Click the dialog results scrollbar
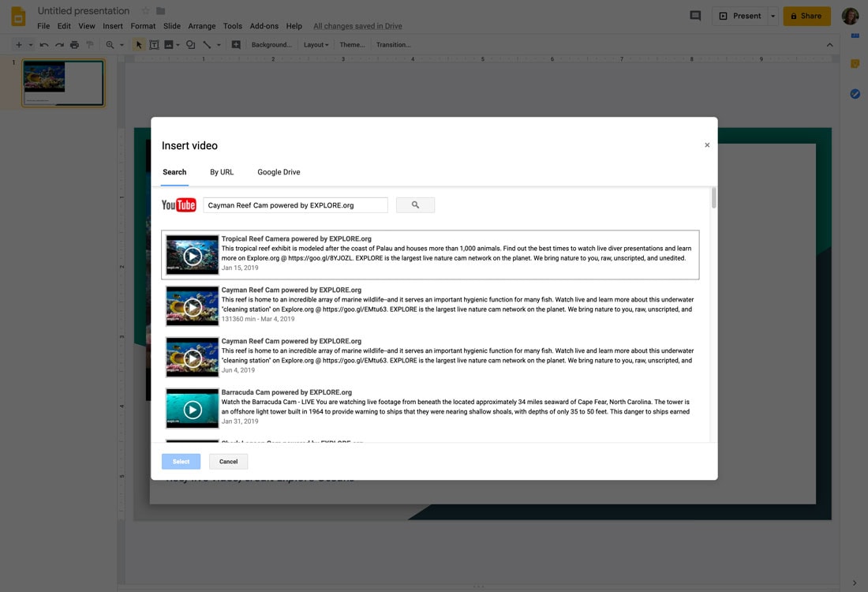Viewport: 868px width, 592px height. [713, 197]
